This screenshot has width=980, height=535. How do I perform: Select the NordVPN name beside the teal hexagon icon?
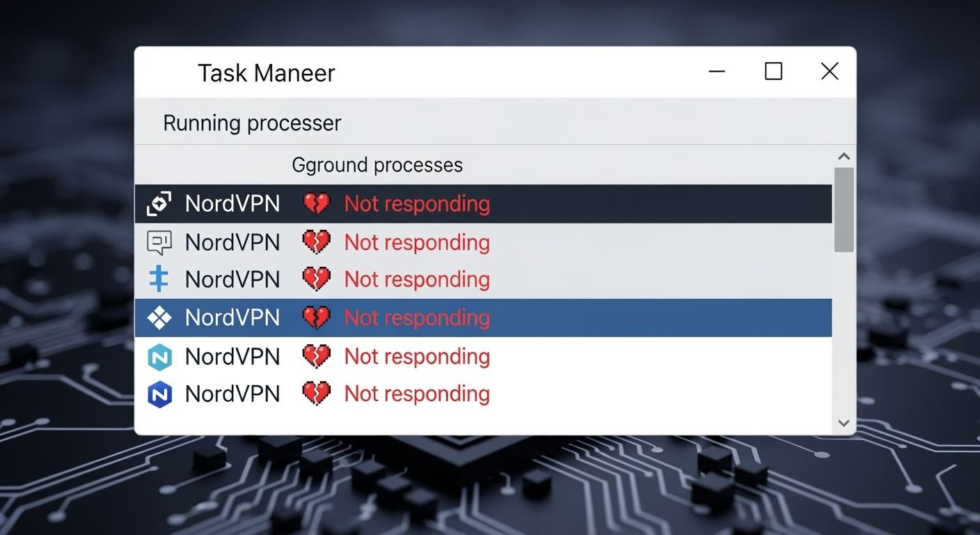click(232, 357)
